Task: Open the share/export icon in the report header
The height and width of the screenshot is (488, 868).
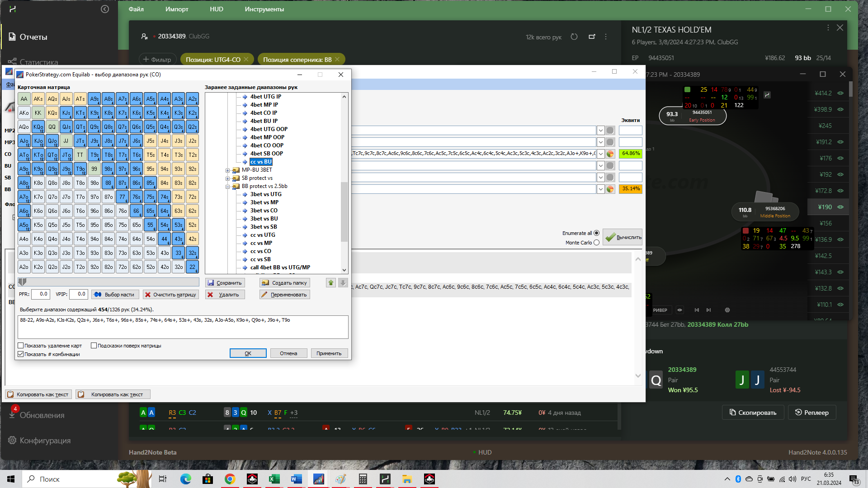Action: coord(592,37)
